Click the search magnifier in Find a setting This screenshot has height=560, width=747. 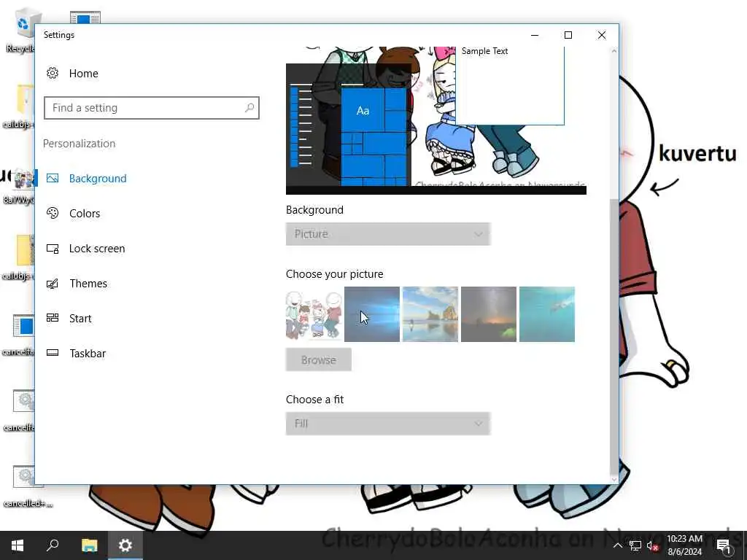[x=249, y=108]
